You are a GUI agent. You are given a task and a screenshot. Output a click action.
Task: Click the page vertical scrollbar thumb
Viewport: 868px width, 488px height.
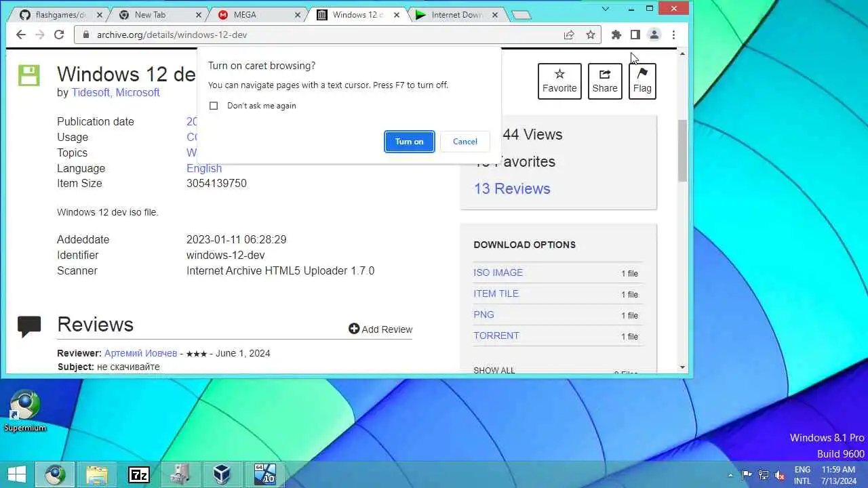pyautogui.click(x=682, y=150)
